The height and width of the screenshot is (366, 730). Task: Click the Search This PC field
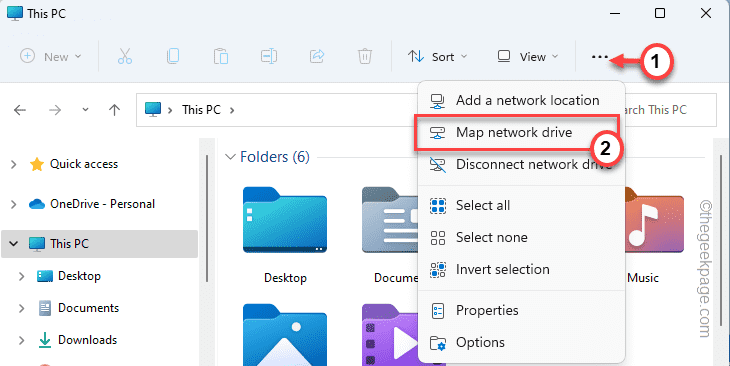pos(669,110)
